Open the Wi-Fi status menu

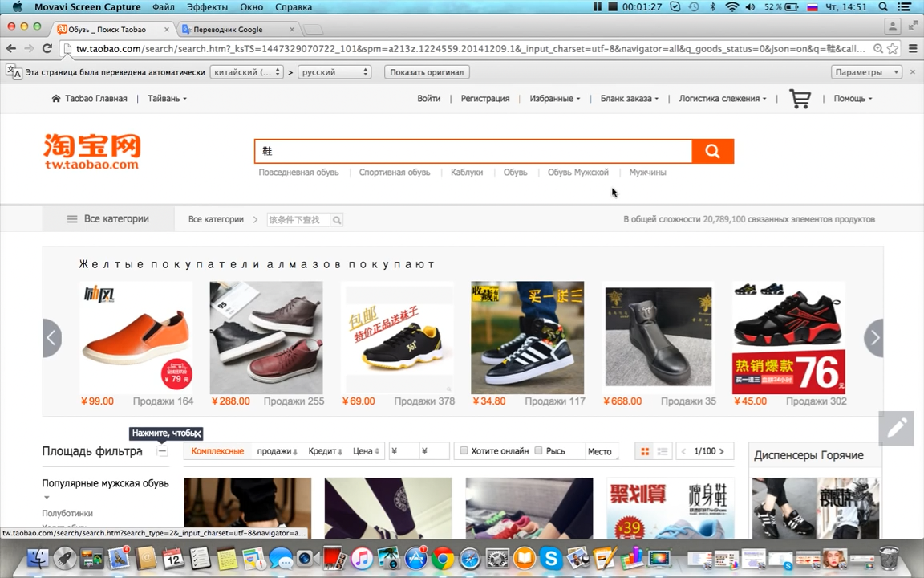(x=731, y=7)
